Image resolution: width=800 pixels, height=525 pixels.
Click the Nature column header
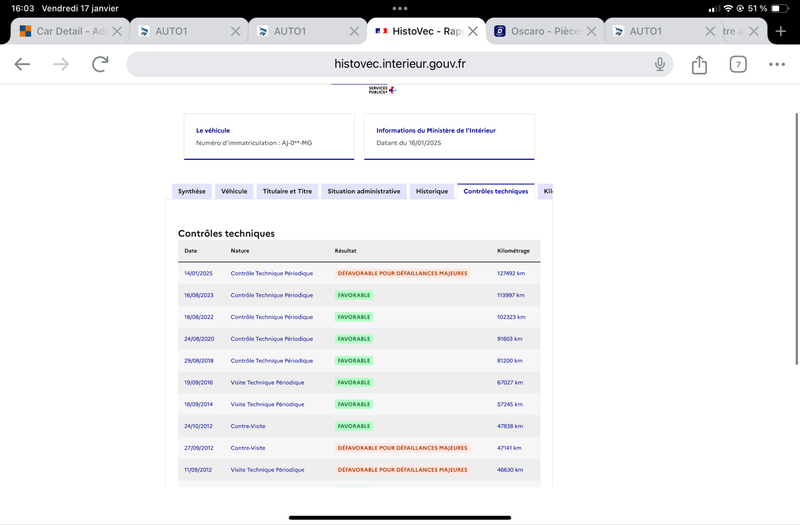click(x=240, y=251)
